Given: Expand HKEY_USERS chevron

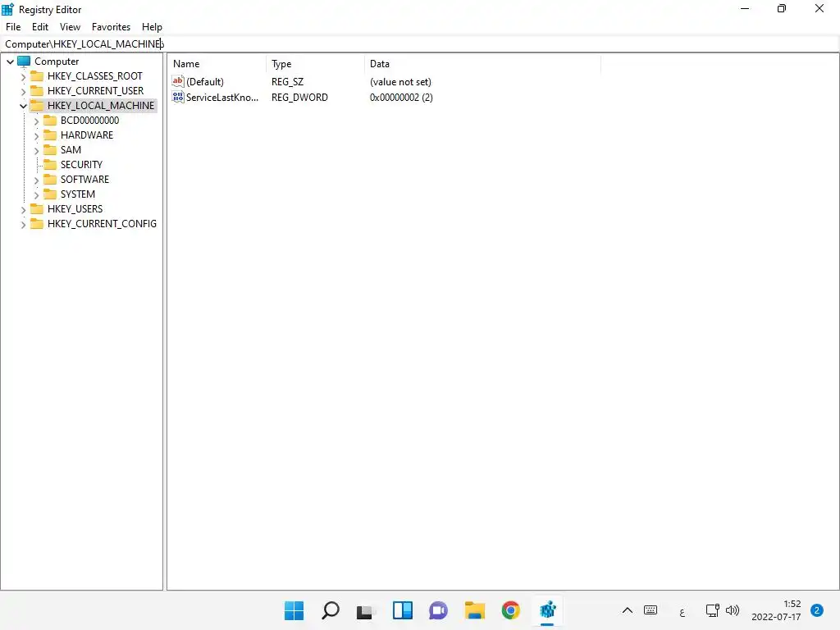Looking at the screenshot, I should (23, 209).
